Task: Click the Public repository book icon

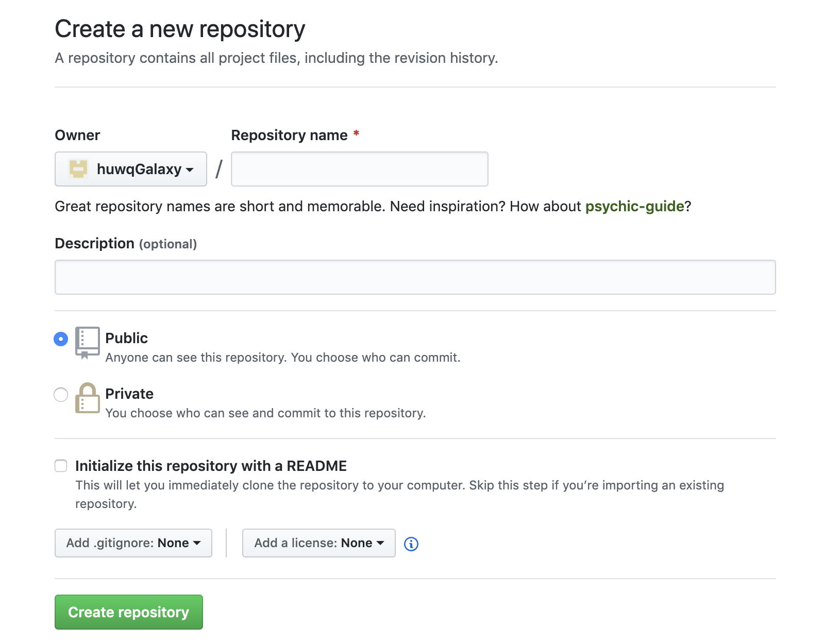Action: pyautogui.click(x=87, y=342)
